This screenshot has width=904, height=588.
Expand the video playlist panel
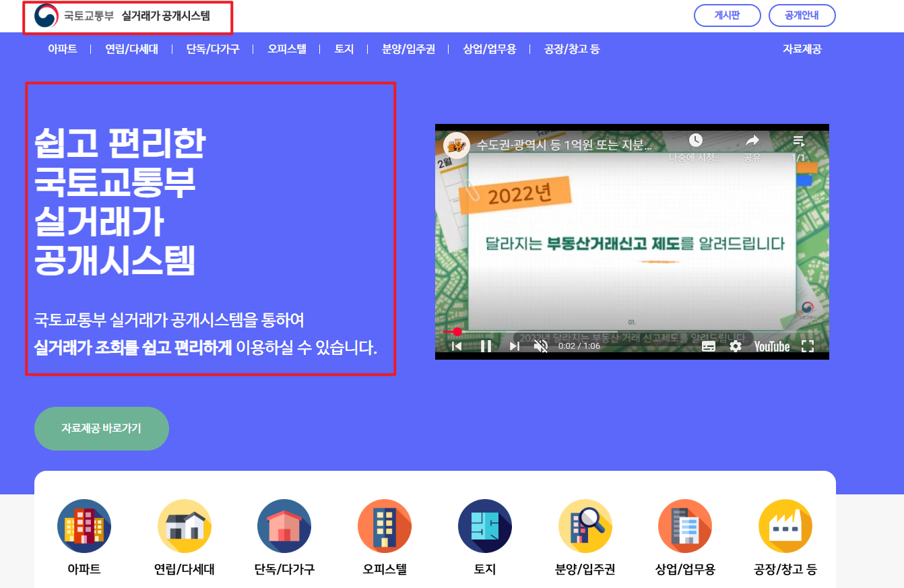798,141
